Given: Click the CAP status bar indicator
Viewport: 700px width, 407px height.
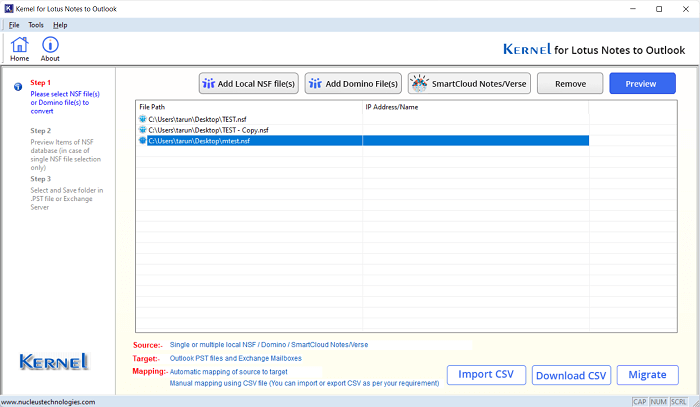Looking at the screenshot, I should pos(640,402).
